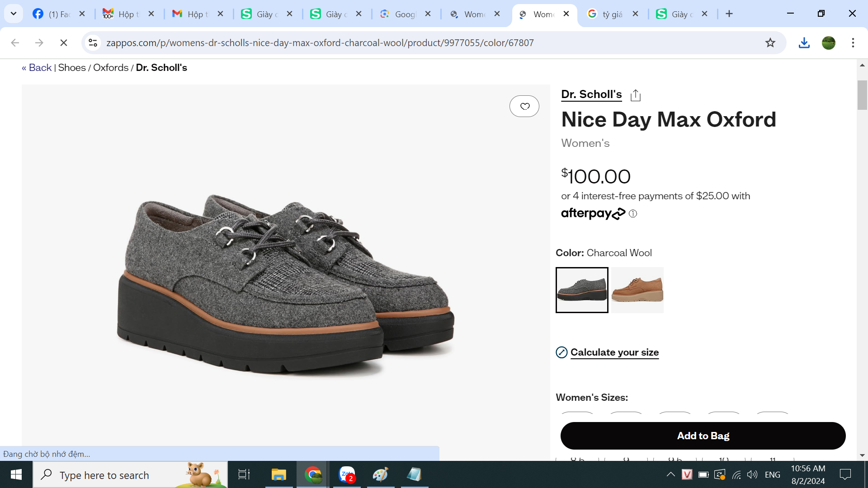This screenshot has height=488, width=868.
Task: View site information icon in address bar
Action: (93, 43)
